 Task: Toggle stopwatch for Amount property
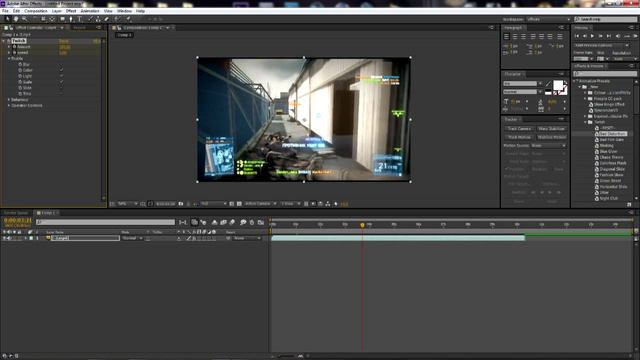click(14, 47)
